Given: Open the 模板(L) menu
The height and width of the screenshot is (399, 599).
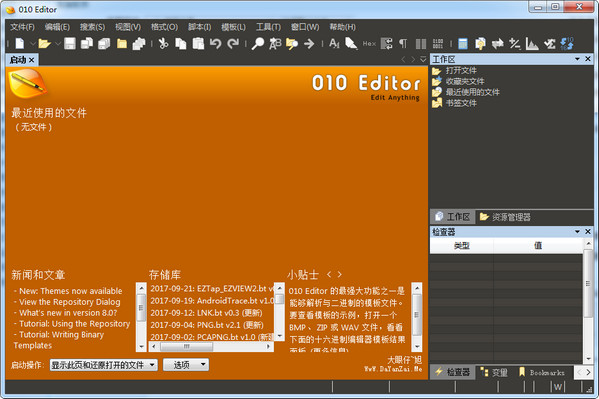Looking at the screenshot, I should click(x=233, y=27).
